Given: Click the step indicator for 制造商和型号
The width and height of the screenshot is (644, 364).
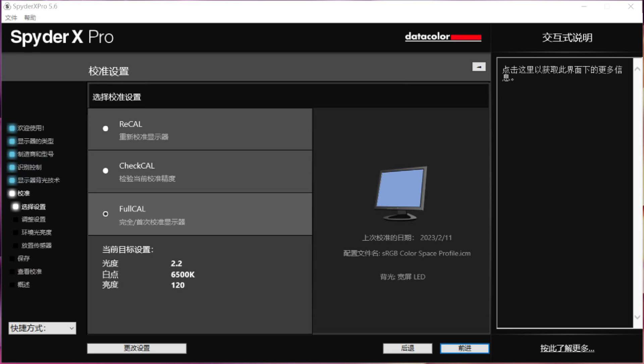Looking at the screenshot, I should tap(12, 154).
